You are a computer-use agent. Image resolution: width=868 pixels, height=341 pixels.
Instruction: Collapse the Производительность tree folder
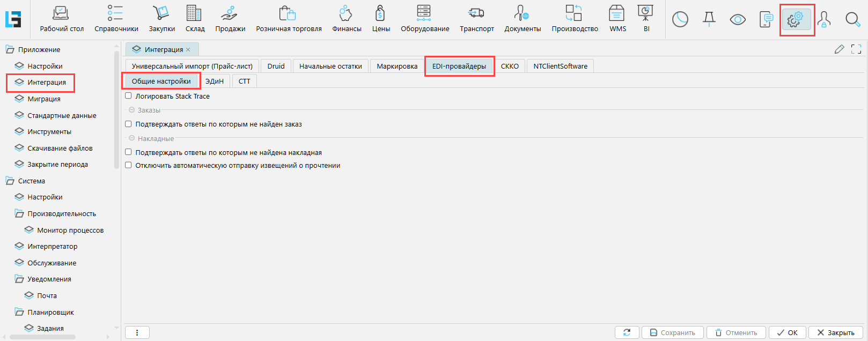point(19,213)
